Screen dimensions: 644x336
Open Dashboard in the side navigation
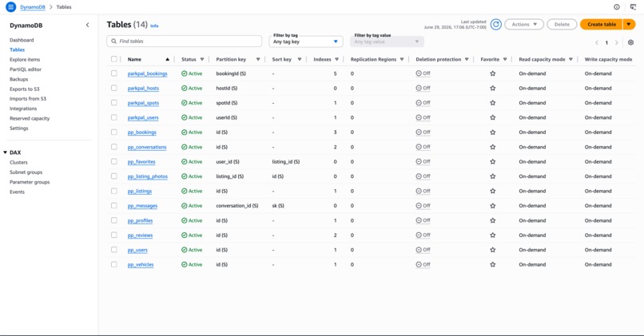click(22, 40)
